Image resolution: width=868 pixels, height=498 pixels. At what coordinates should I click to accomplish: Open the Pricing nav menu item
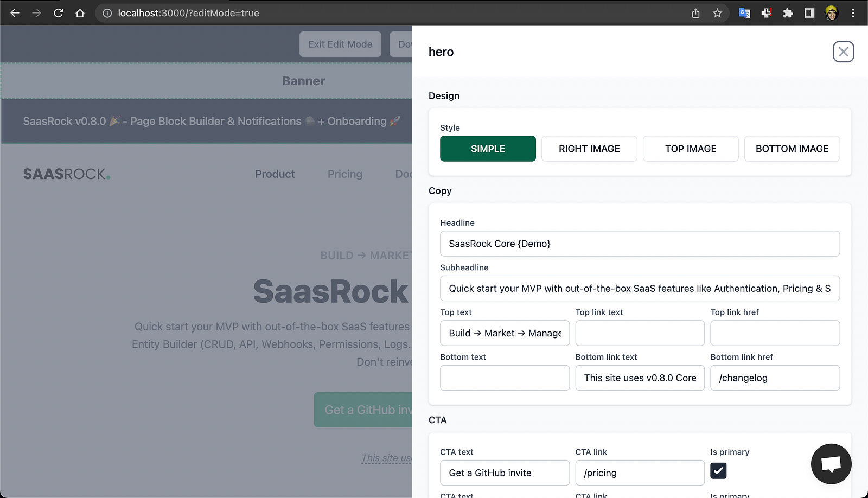(345, 174)
